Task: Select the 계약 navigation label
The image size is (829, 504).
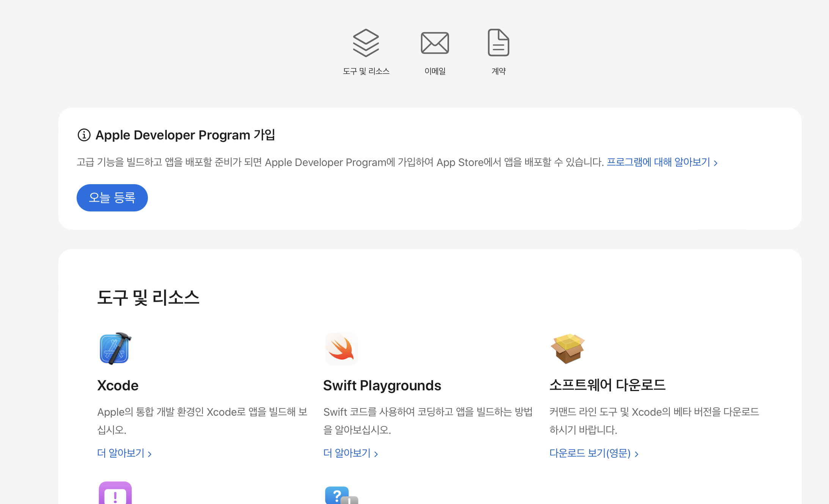Action: point(498,71)
